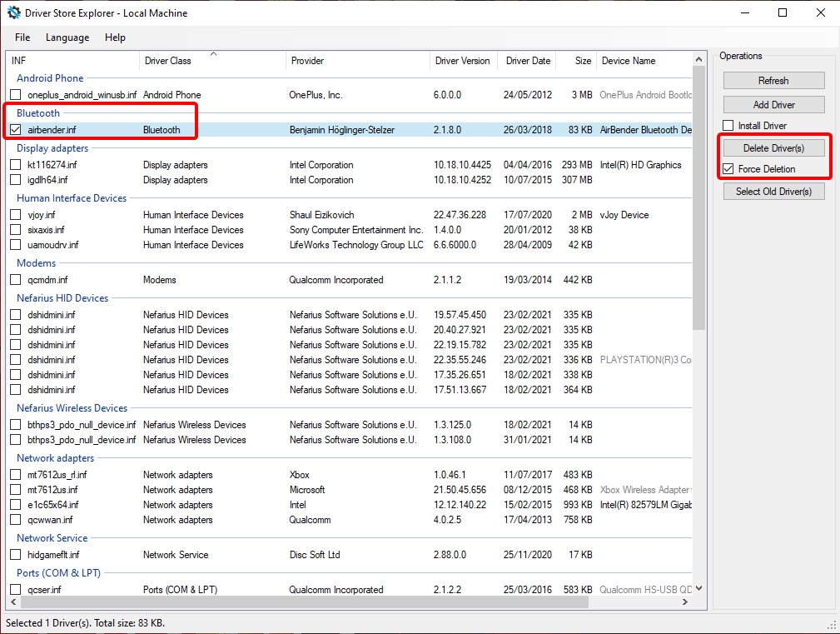
Task: Click provider 'Shaul Eizikovich'
Action: pyautogui.click(x=322, y=215)
